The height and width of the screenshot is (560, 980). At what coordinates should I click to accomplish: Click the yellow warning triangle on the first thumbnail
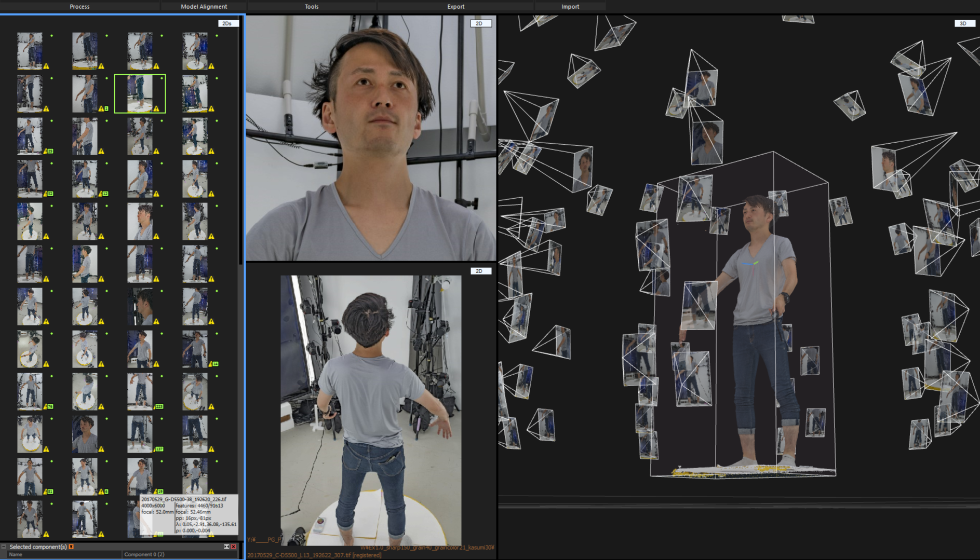(46, 66)
